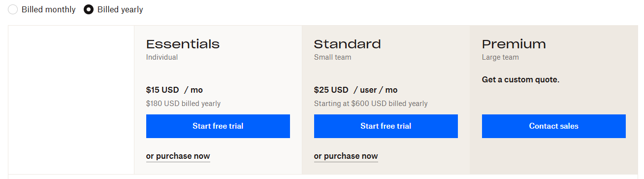
Task: Click the Standard plan heading
Action: coord(348,44)
